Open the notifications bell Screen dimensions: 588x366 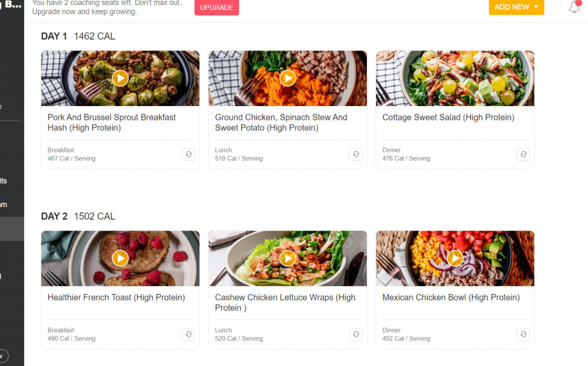[x=574, y=7]
